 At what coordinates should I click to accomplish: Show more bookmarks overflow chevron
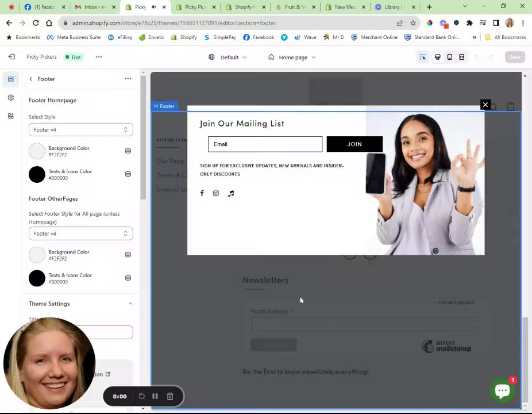pyautogui.click(x=475, y=37)
